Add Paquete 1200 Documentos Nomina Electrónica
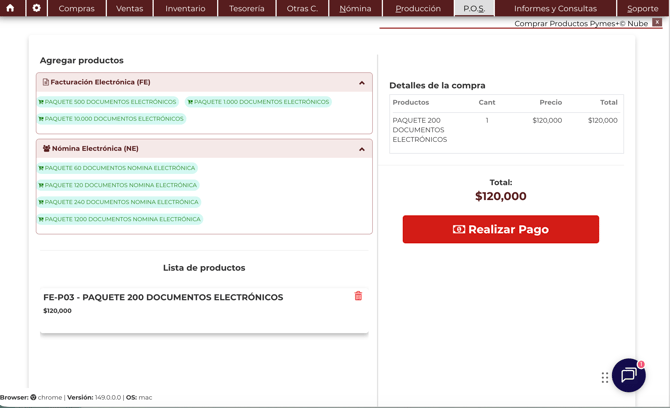 [120, 219]
